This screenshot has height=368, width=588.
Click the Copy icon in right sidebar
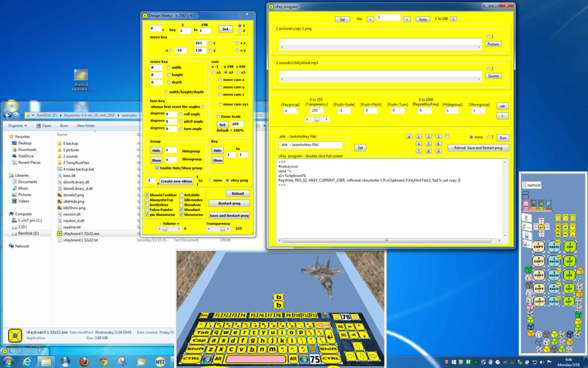538,246
